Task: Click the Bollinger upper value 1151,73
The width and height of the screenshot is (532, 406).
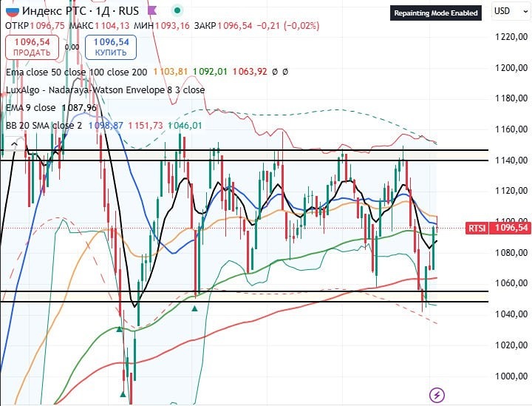Action: [146, 126]
